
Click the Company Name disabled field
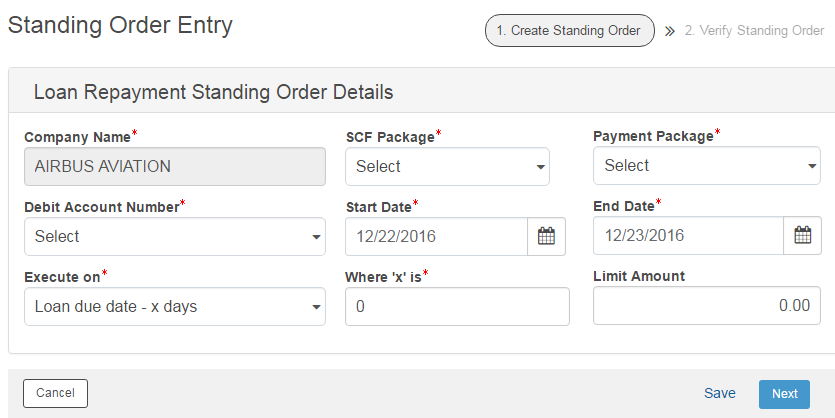[x=174, y=167]
